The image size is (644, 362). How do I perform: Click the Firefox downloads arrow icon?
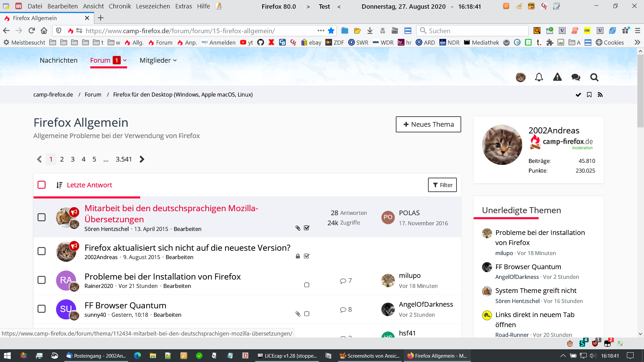370,31
